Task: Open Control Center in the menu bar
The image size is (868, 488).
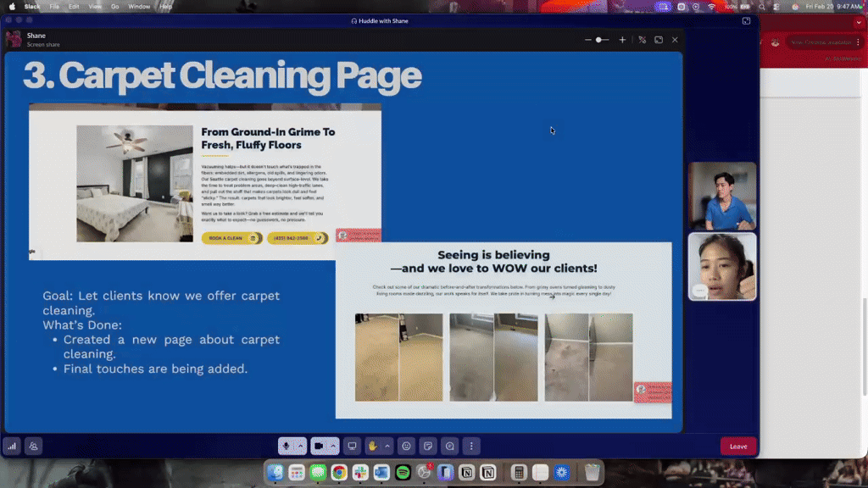Action: click(x=776, y=7)
